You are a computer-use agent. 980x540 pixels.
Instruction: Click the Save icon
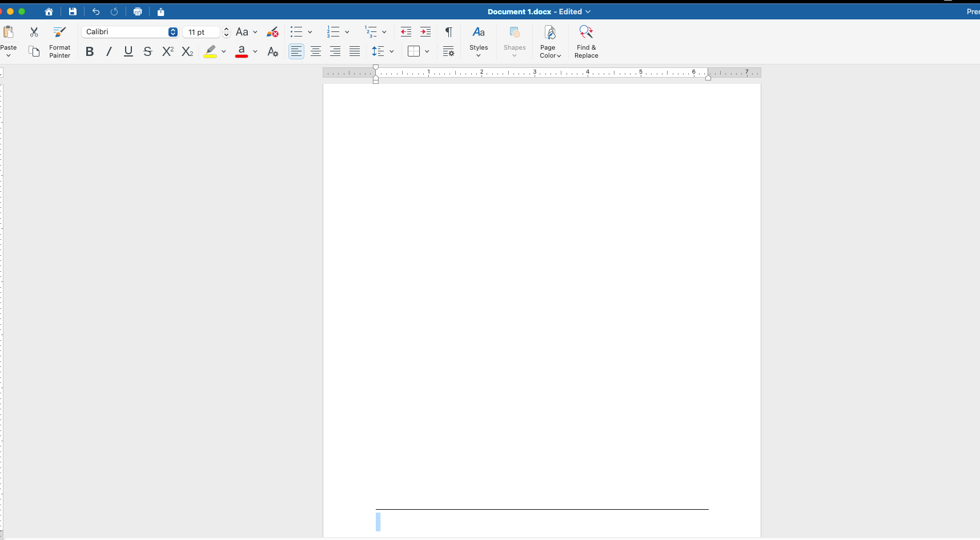(x=73, y=11)
